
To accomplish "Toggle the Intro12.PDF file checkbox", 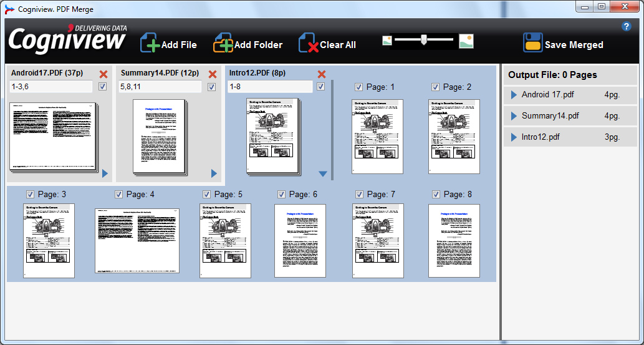I will [321, 87].
